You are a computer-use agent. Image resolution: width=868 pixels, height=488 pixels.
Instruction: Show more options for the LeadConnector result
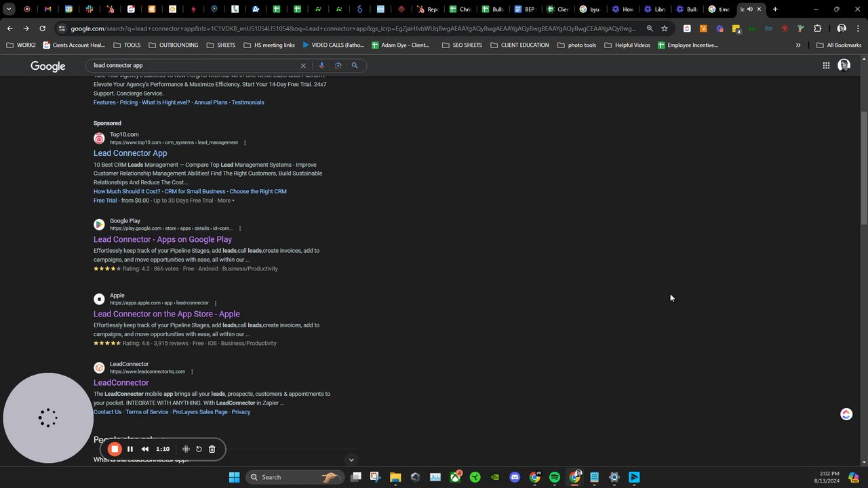coord(192,371)
